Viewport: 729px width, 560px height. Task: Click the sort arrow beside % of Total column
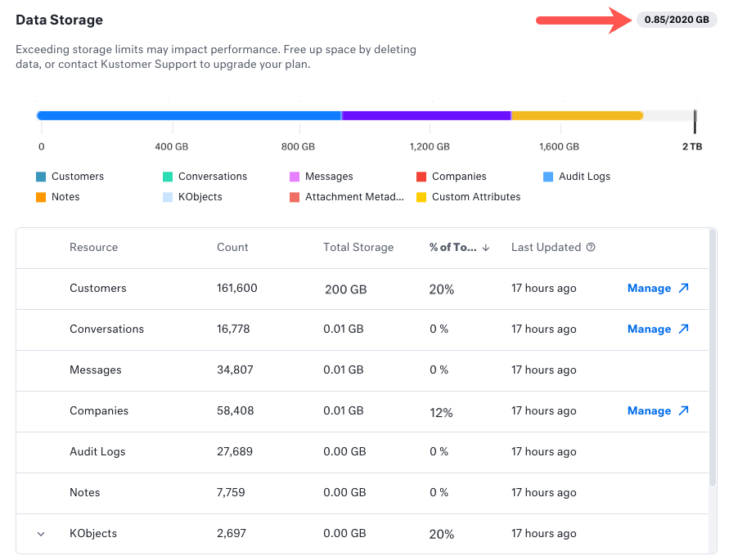(486, 248)
